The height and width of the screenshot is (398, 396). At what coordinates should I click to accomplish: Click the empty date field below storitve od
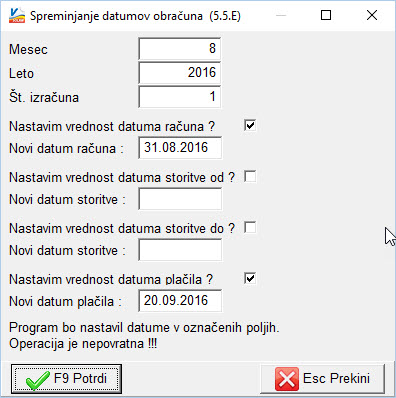(180, 199)
